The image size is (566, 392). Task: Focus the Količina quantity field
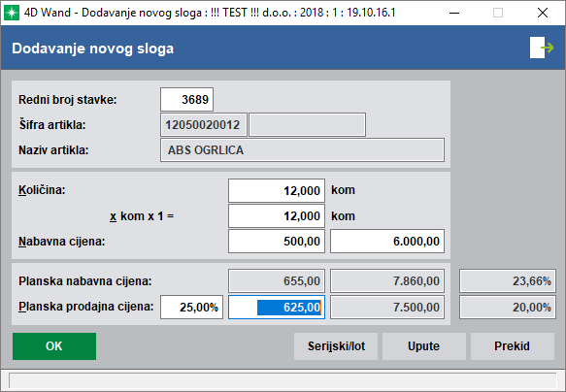pos(277,190)
